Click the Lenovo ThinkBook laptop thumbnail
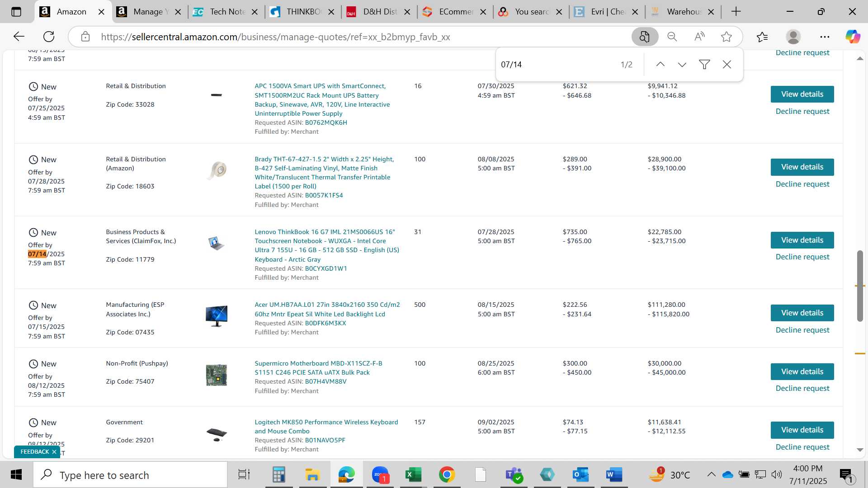 point(216,243)
